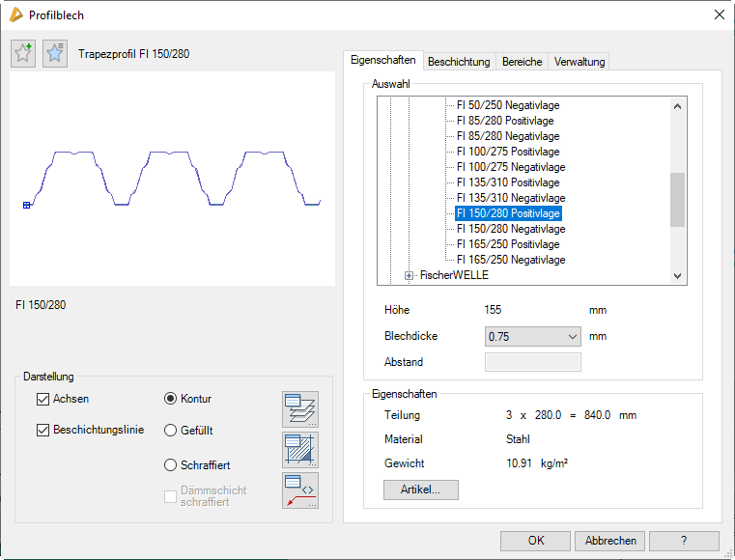
Task: Close the Profilblech dialog window
Action: pos(718,14)
